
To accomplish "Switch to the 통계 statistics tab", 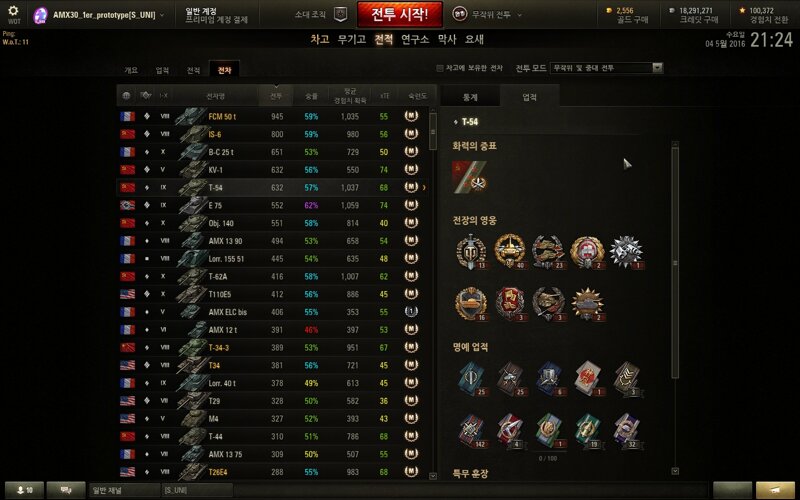I will (469, 97).
